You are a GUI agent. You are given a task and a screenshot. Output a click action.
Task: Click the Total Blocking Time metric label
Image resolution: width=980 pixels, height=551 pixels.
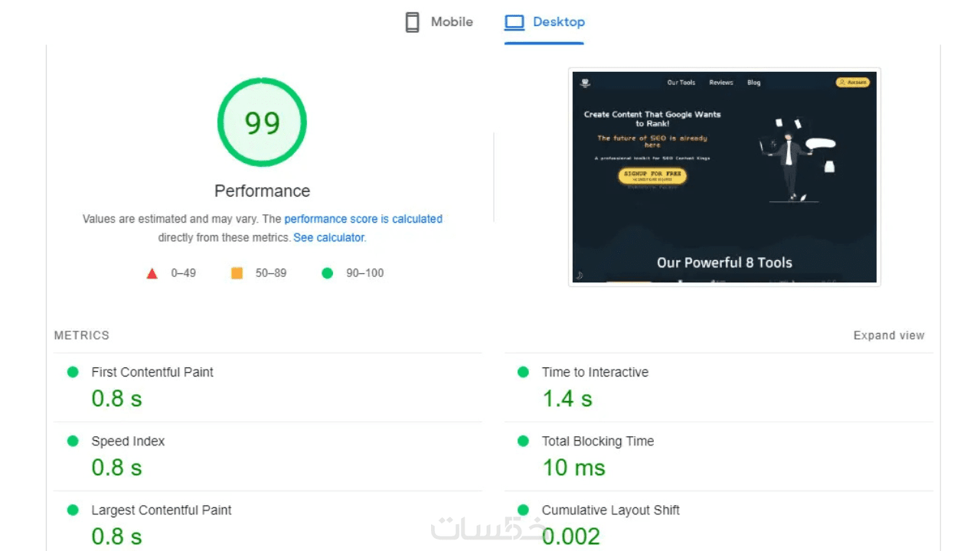[x=598, y=441]
